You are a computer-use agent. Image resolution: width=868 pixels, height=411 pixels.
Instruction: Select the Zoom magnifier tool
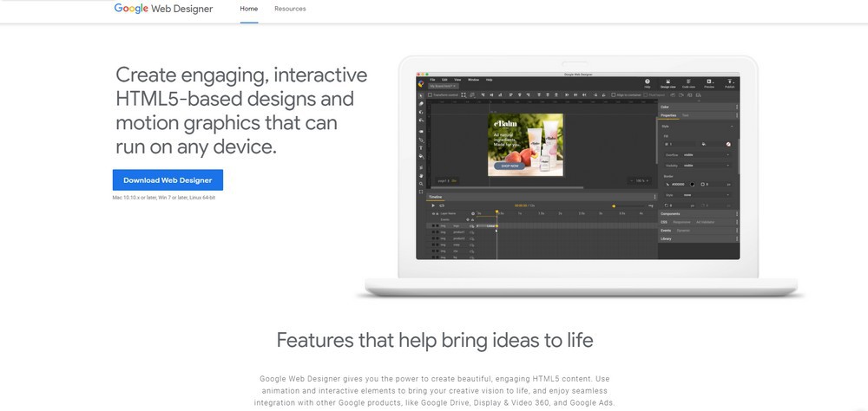421,184
